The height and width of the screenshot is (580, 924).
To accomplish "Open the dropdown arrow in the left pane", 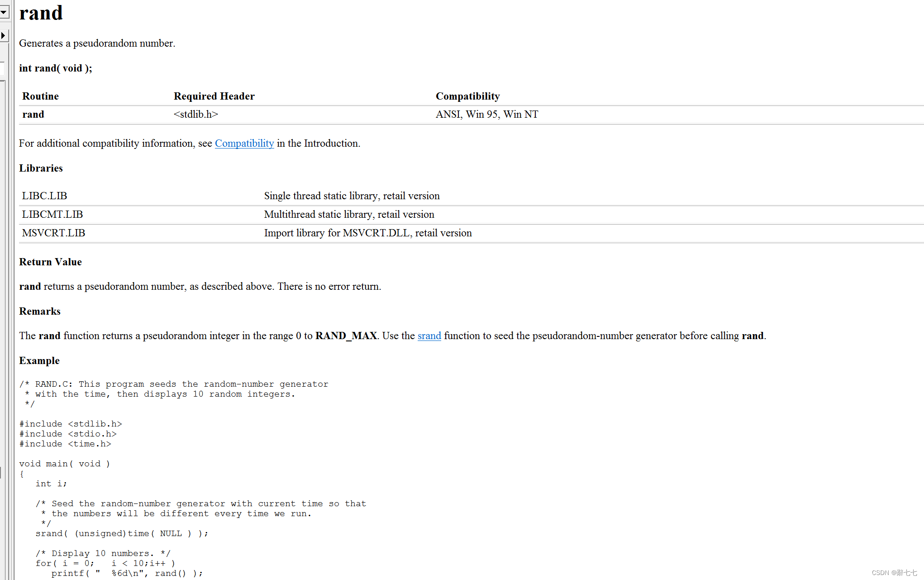I will [x=4, y=12].
